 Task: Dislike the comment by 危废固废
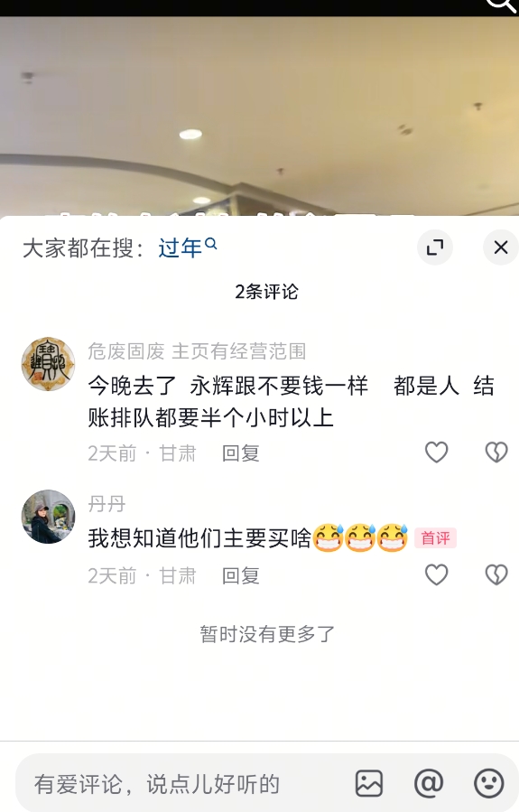496,453
